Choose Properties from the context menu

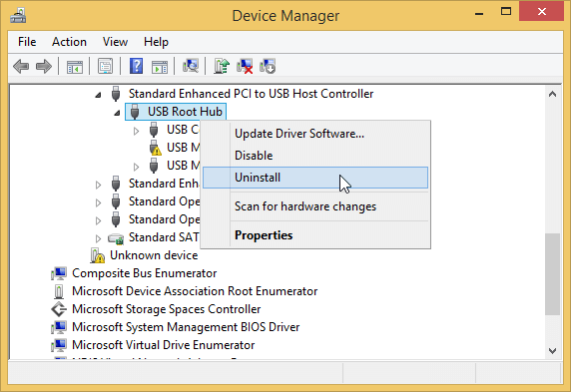click(315, 235)
